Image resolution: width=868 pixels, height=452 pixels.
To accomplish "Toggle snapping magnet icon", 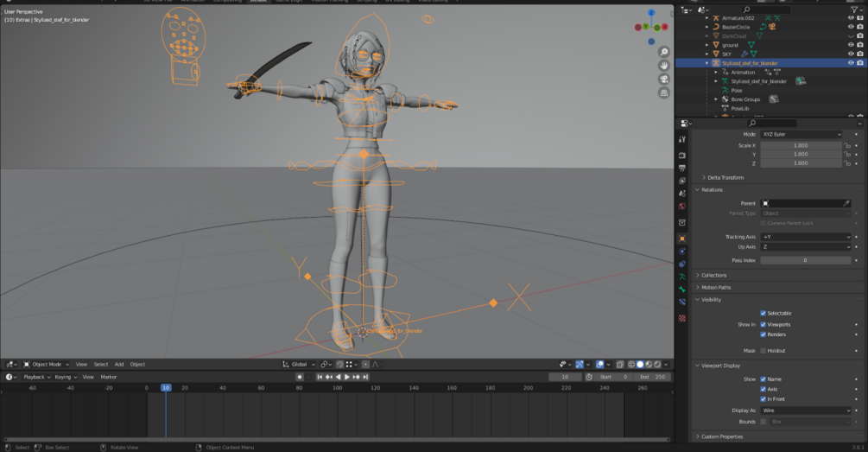I will tap(340, 365).
